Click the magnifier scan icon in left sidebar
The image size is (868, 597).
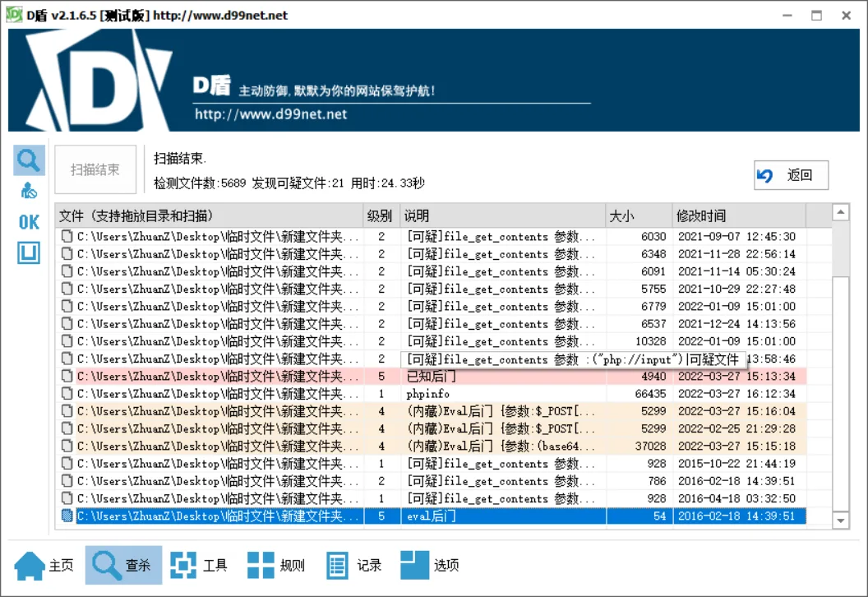point(29,160)
